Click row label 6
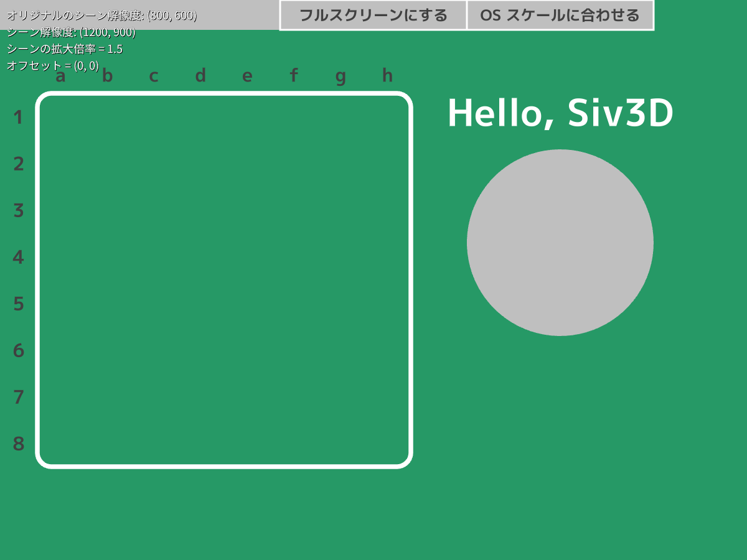This screenshot has height=560, width=747. click(19, 350)
